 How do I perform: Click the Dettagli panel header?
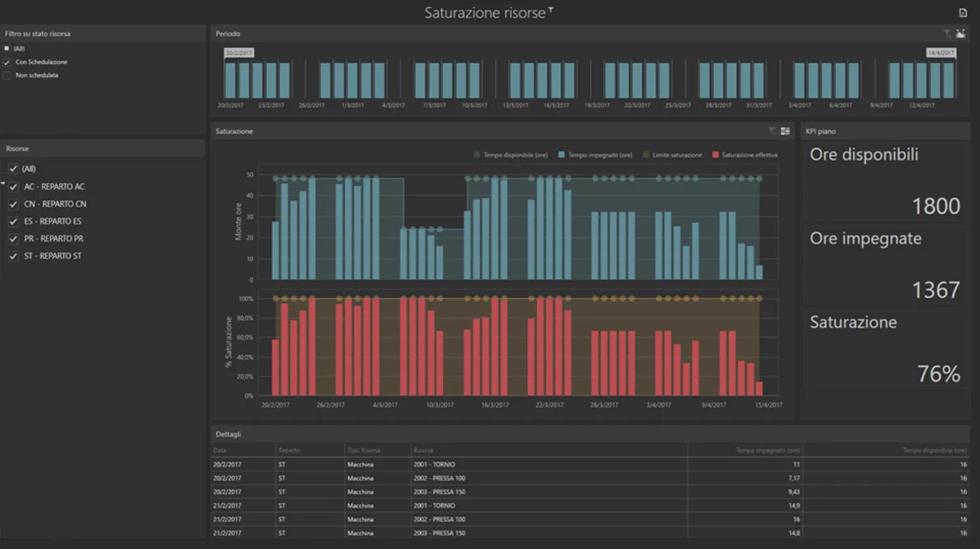[x=590, y=434]
